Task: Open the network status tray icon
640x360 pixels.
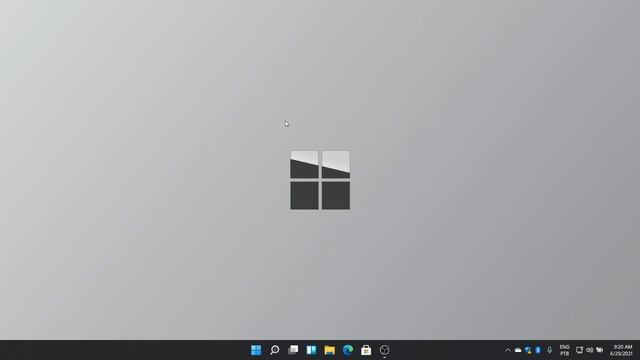Action: tap(579, 350)
